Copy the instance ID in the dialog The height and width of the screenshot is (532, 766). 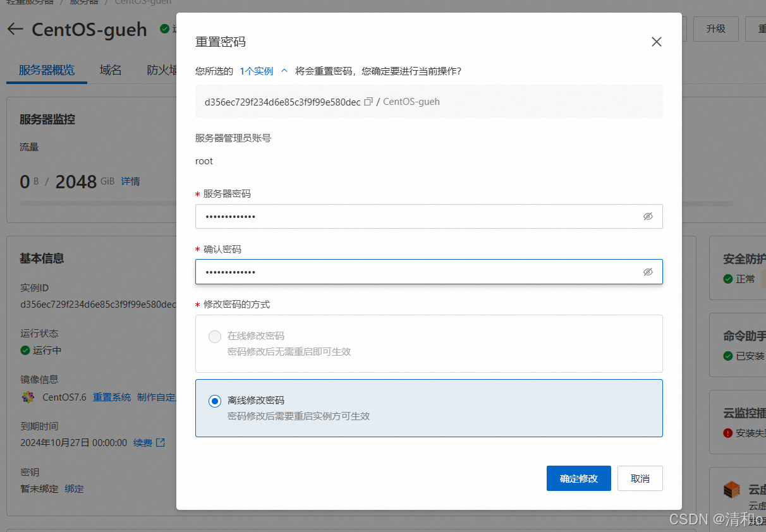tap(369, 101)
